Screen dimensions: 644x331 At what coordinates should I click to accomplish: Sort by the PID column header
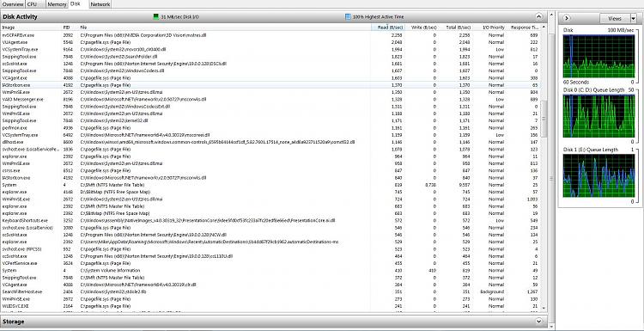point(70,28)
